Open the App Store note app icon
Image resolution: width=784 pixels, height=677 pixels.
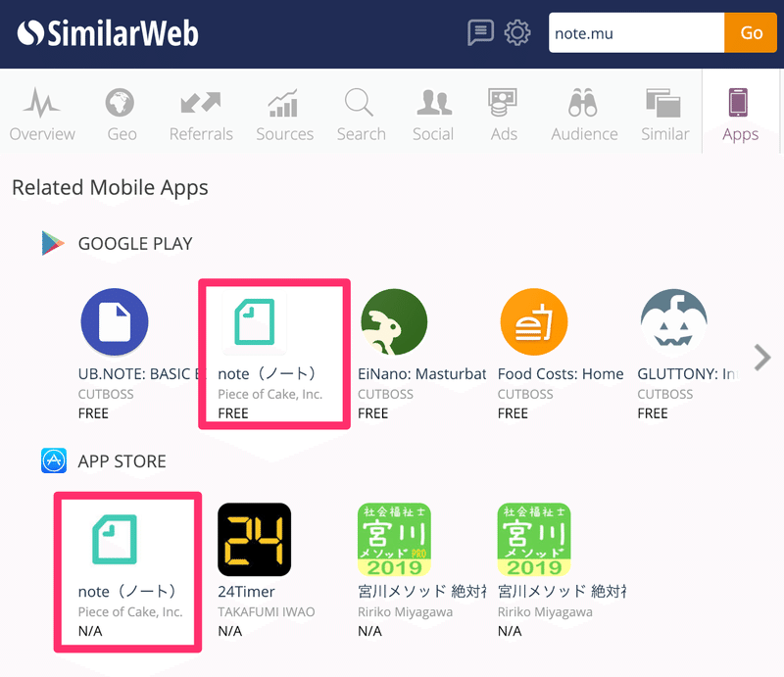[115, 540]
